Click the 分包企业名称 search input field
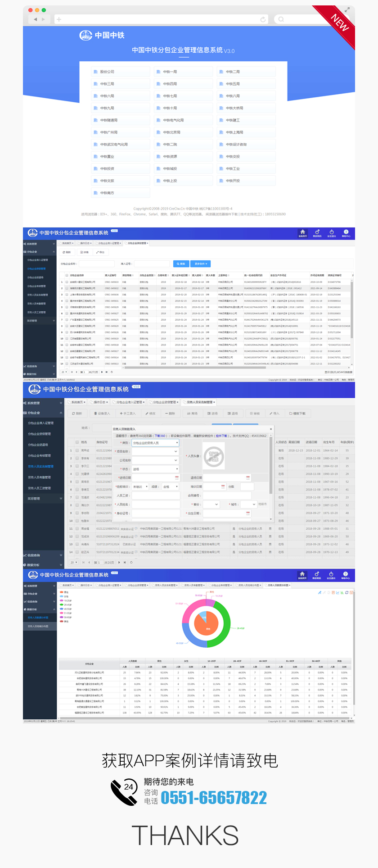378x868 pixels. tap(97, 264)
